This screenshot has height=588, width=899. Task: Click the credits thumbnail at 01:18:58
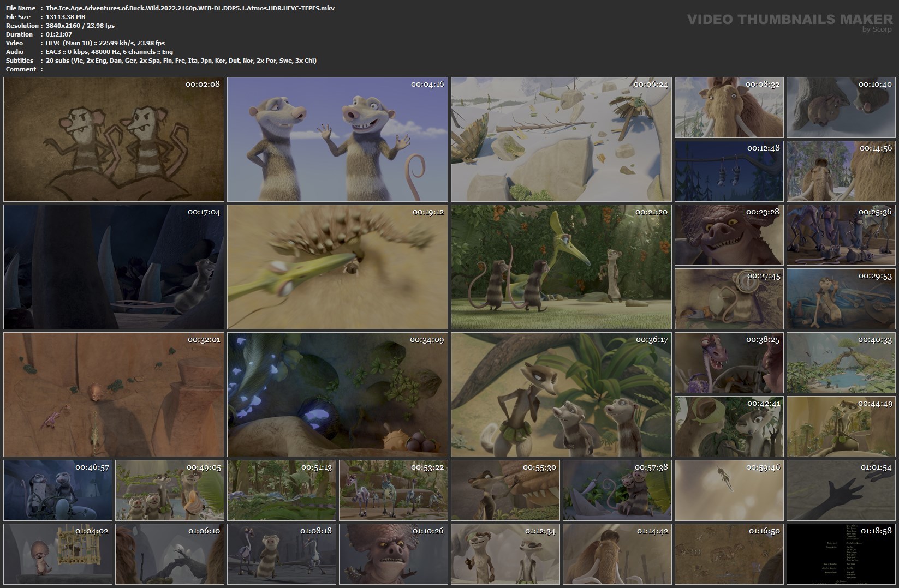pyautogui.click(x=841, y=554)
